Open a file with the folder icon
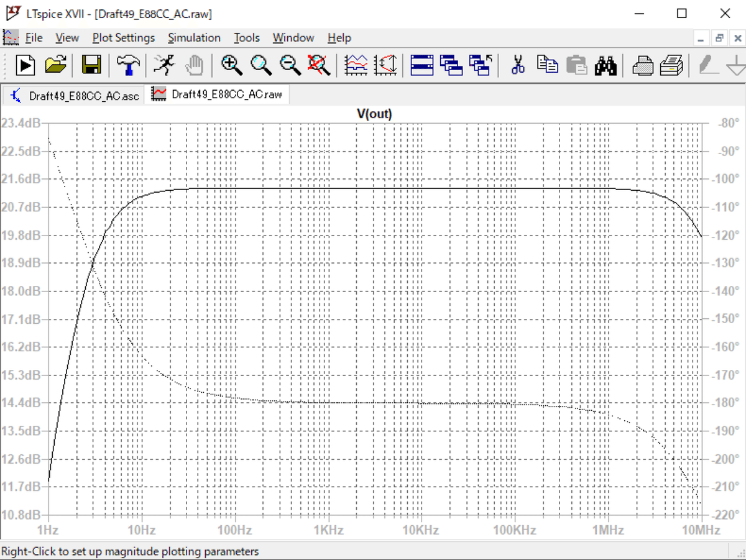The height and width of the screenshot is (560, 746). (57, 65)
